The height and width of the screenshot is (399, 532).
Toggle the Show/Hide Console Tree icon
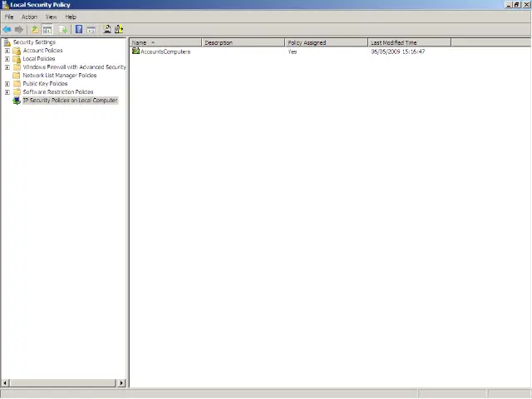click(x=47, y=30)
